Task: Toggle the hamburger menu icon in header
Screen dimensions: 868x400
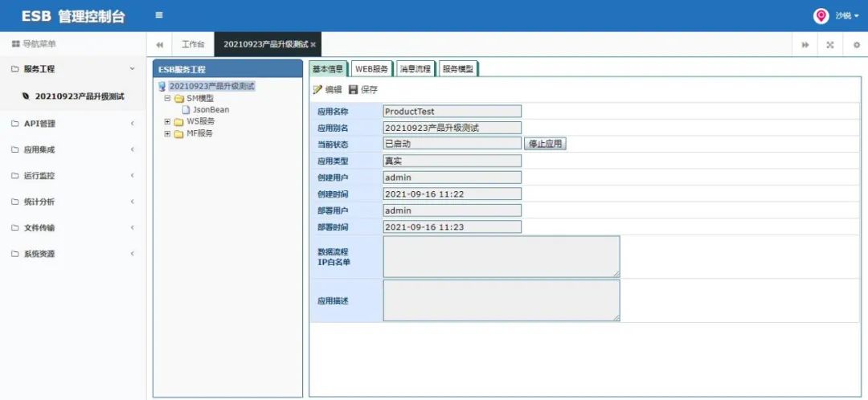Action: (159, 15)
